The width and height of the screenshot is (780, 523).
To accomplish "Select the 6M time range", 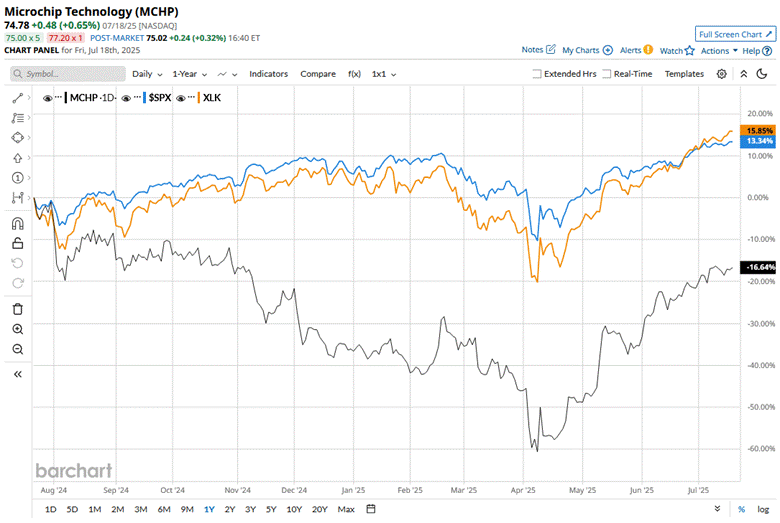I will coord(164,509).
